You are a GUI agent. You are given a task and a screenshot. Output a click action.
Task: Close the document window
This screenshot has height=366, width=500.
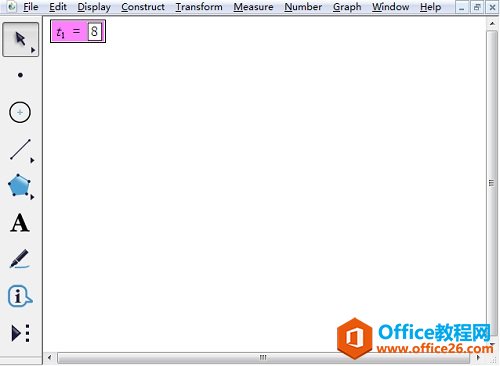click(x=492, y=7)
